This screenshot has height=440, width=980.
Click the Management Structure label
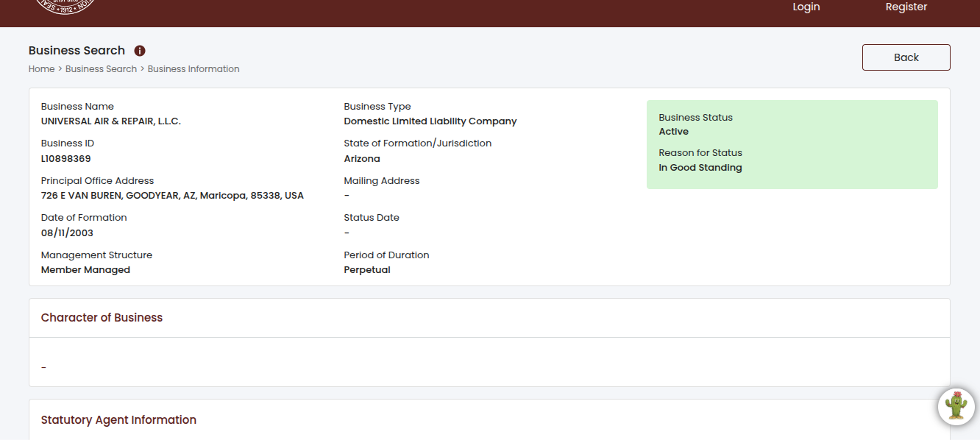96,255
